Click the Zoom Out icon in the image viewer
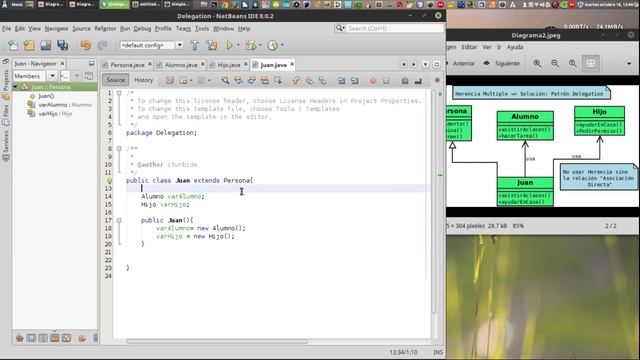640x360 pixels. click(x=555, y=63)
